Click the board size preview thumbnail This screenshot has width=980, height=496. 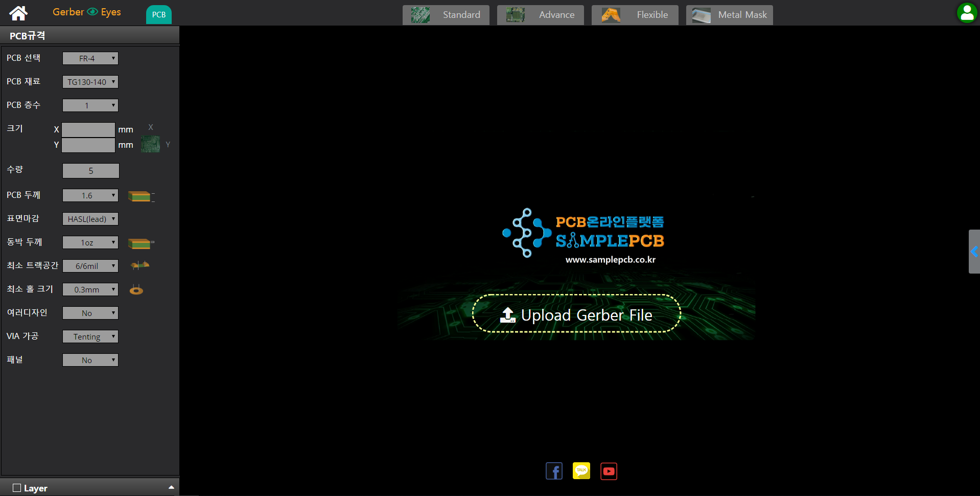click(x=150, y=144)
